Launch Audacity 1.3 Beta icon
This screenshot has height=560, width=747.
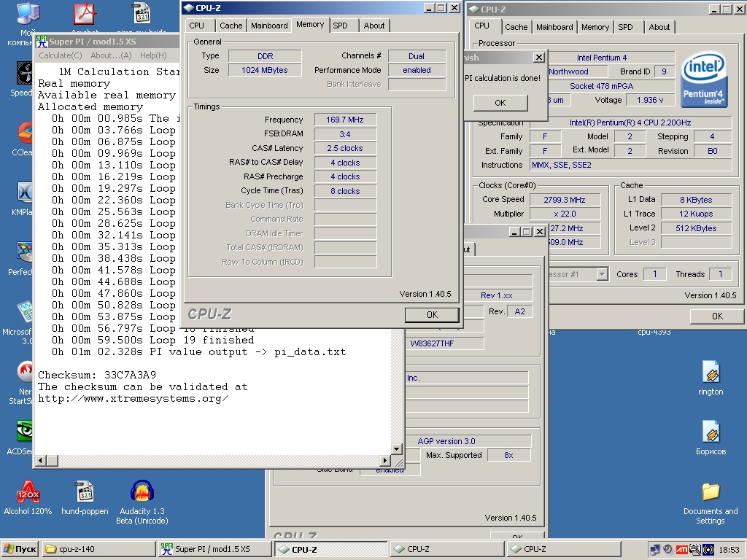tap(142, 491)
